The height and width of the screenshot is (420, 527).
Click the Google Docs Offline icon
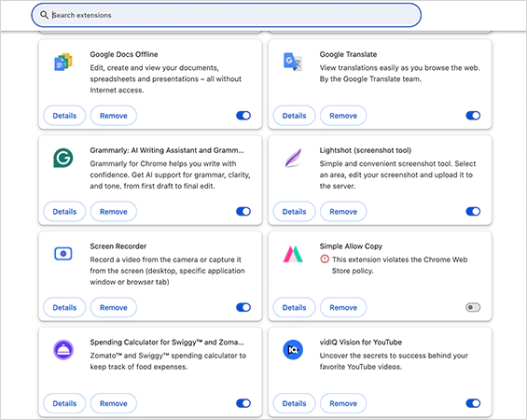click(63, 63)
